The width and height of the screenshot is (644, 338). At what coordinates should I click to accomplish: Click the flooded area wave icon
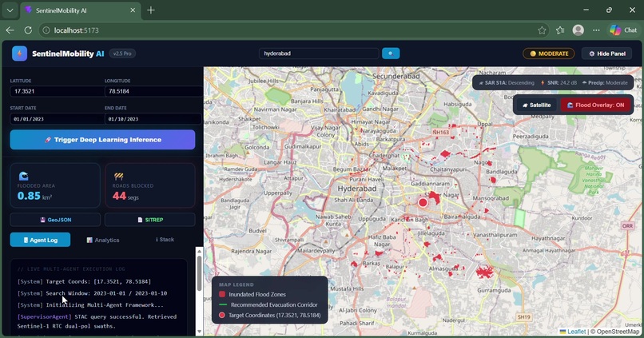click(23, 176)
